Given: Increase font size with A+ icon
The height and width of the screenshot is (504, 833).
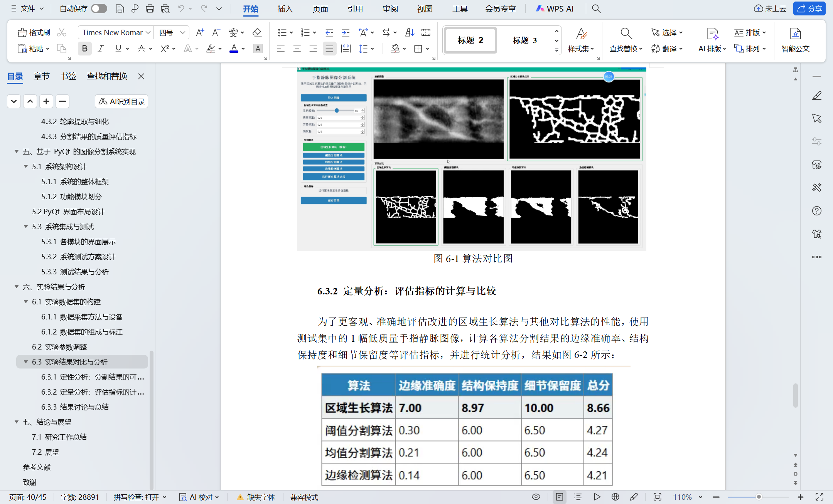Looking at the screenshot, I should coord(200,32).
